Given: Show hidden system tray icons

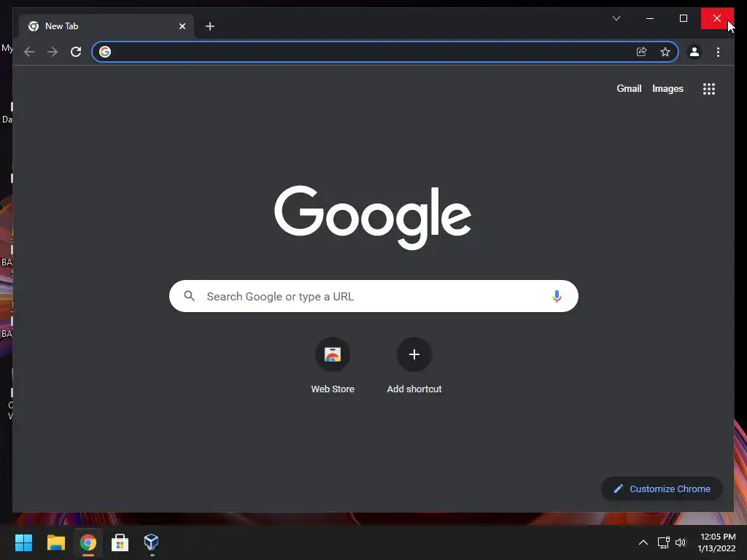Looking at the screenshot, I should point(643,542).
